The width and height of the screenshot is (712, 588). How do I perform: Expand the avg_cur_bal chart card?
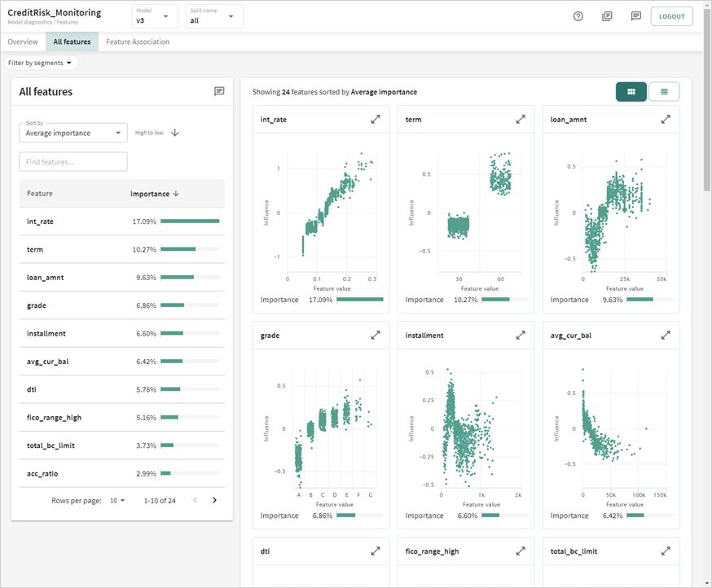666,335
